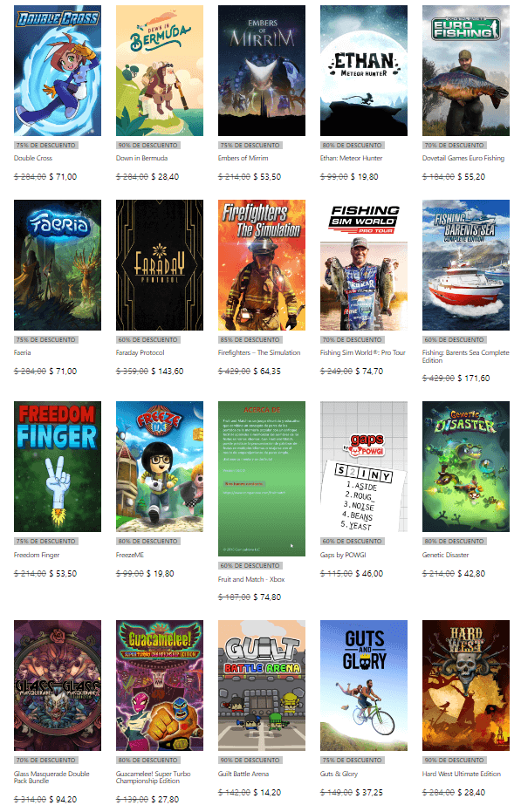Select the Down in Bermuda cover art
Screen dimensions: 521x812
[x=160, y=71]
